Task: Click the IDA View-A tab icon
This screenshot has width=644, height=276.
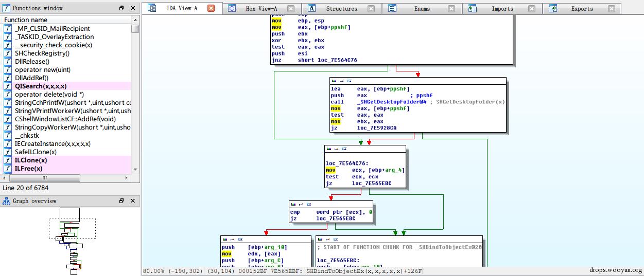Action: [x=152, y=8]
